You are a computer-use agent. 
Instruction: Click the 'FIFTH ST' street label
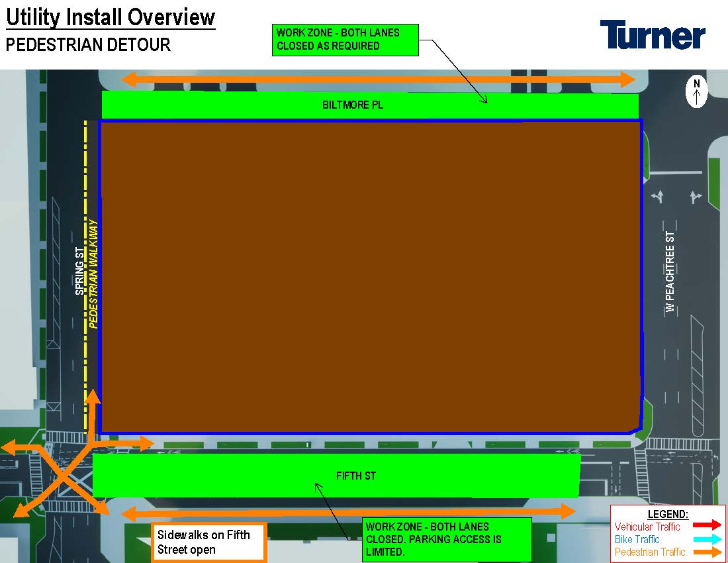coord(356,476)
